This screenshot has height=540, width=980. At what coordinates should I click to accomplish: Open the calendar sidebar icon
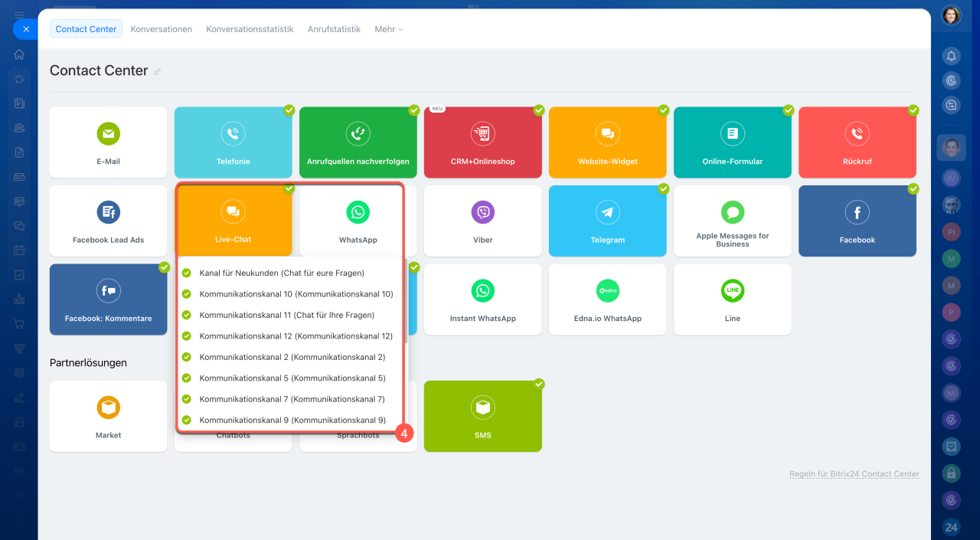click(19, 250)
